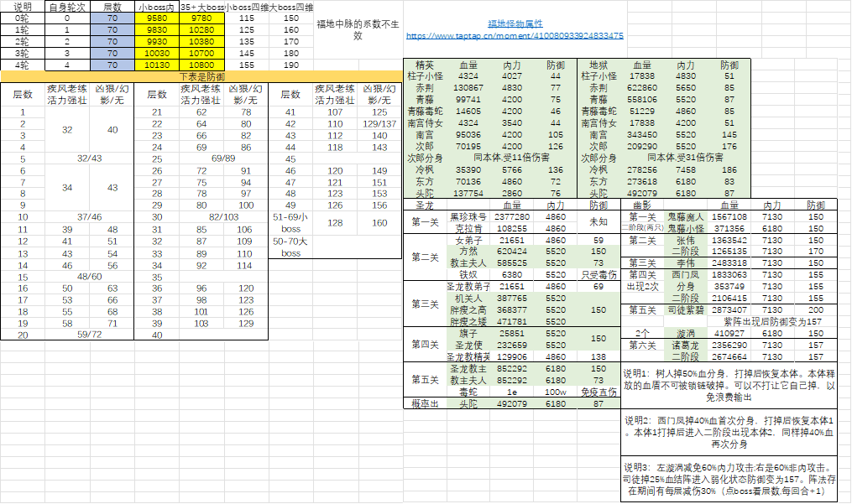
Task: Click the 赤荆 health value 130867
Action: [468, 88]
